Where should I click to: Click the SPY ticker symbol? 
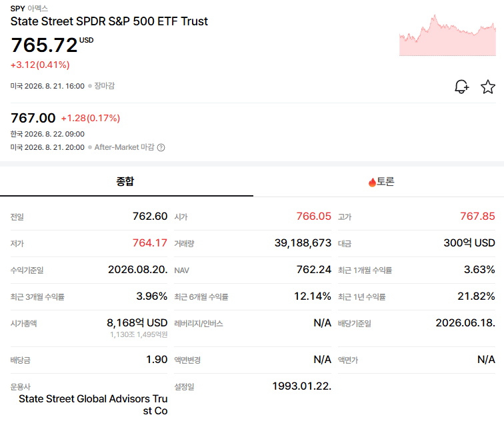click(17, 9)
